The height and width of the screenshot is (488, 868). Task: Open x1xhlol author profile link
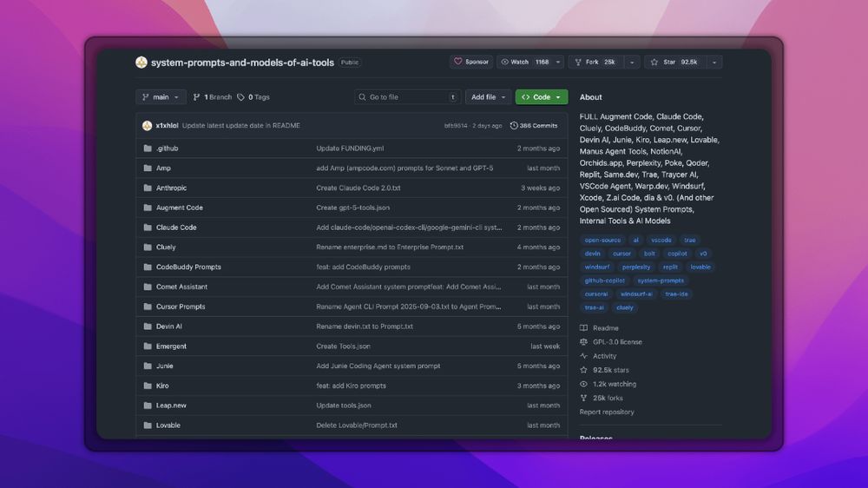coord(167,126)
